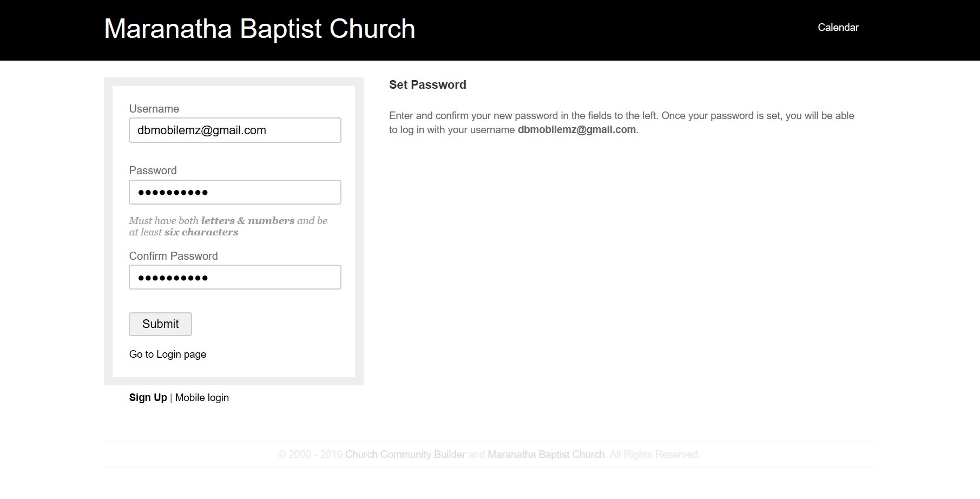Open Maranatha Baptist Church footer link
Image resolution: width=980 pixels, height=499 pixels.
[x=545, y=455]
